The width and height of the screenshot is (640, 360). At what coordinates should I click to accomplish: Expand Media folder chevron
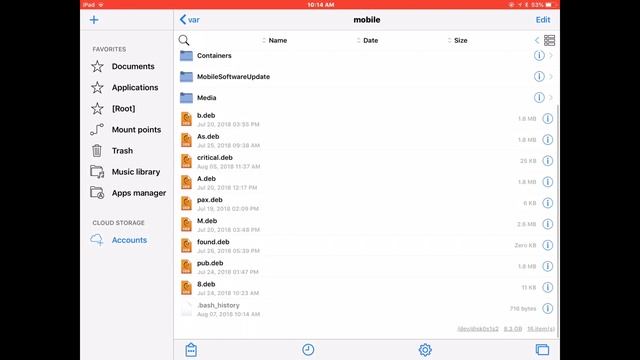click(x=551, y=97)
